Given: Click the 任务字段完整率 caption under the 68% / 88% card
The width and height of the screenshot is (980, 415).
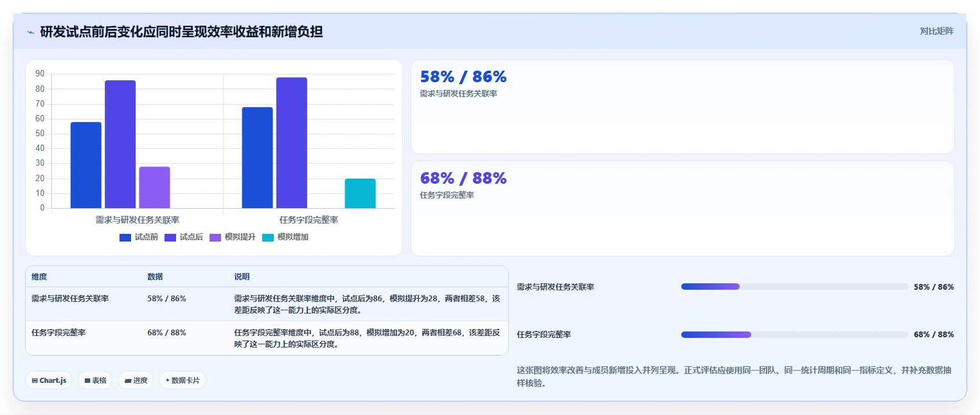Looking at the screenshot, I should click(447, 195).
